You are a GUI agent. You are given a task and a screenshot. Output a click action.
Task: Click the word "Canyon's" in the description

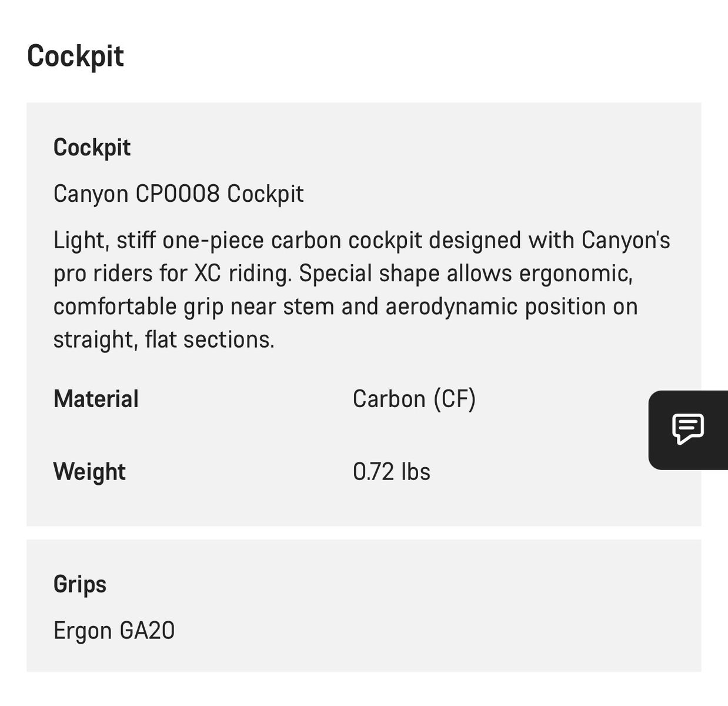[x=626, y=241]
